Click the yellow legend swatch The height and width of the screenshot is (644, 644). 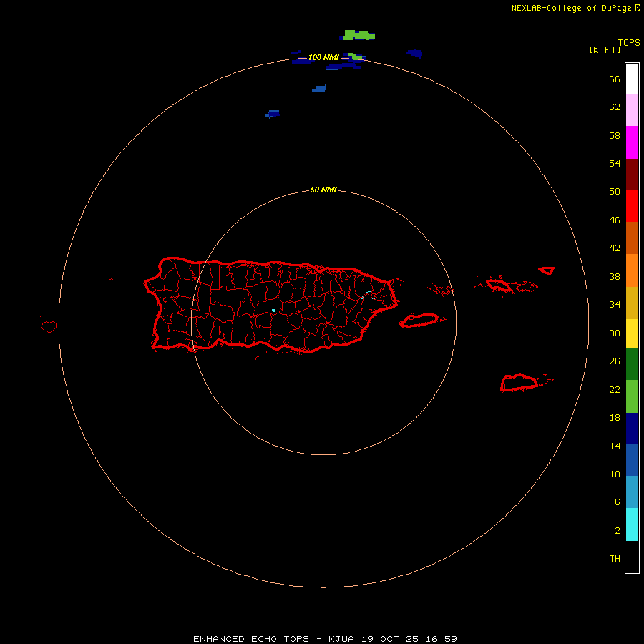tap(632, 333)
